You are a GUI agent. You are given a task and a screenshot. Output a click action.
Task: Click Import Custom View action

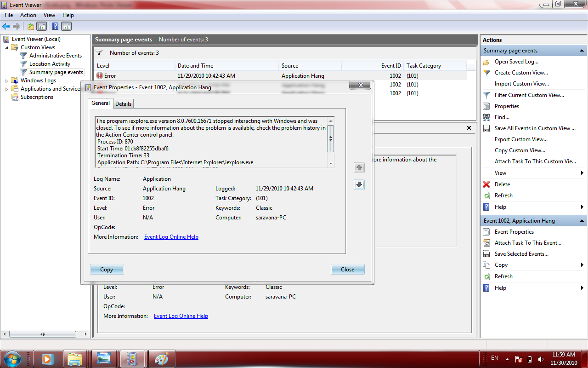[521, 84]
